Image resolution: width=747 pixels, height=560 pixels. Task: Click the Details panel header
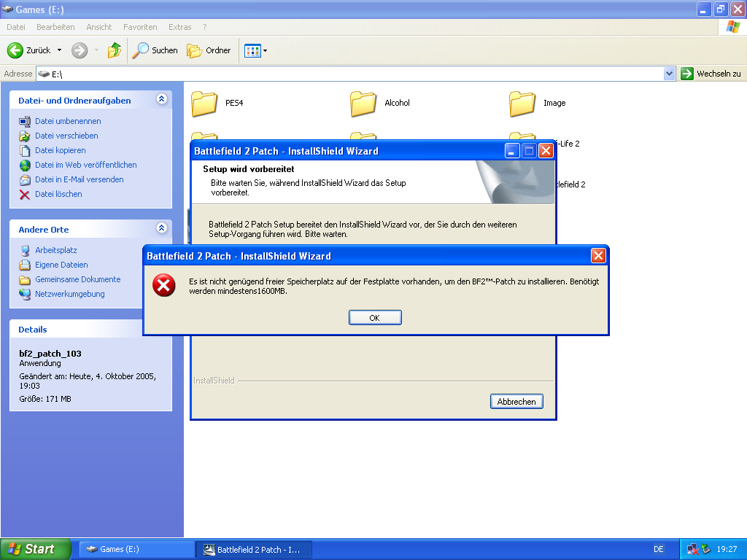[x=76, y=330]
